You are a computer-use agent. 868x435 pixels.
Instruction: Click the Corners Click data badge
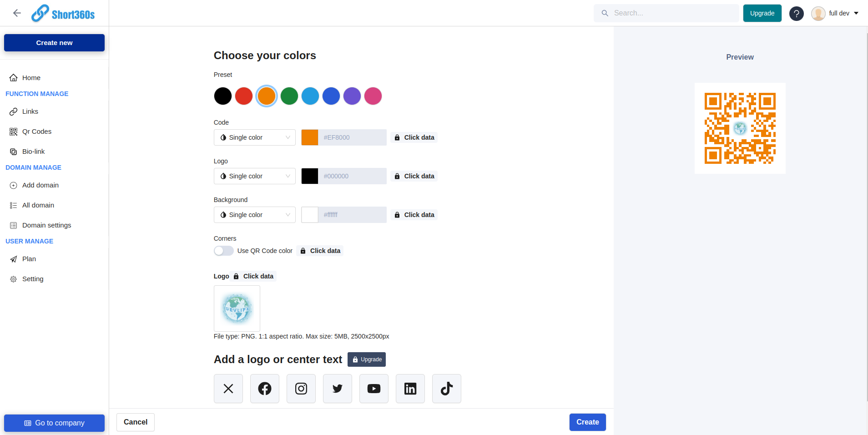tap(320, 251)
